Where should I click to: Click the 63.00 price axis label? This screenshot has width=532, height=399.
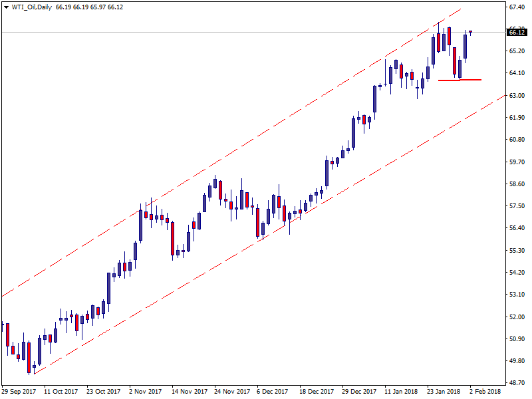(x=517, y=96)
